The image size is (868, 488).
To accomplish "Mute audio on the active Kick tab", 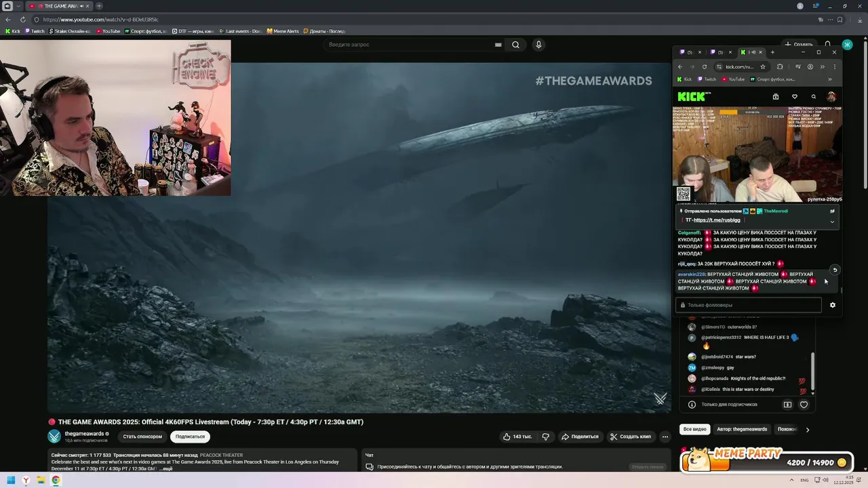I will click(x=752, y=52).
